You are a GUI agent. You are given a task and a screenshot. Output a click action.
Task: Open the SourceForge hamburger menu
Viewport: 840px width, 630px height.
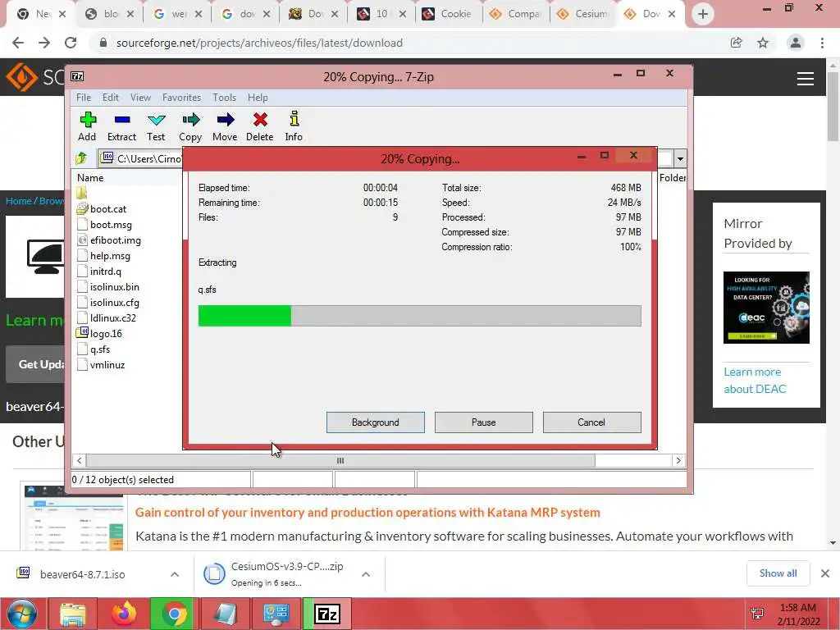806,79
